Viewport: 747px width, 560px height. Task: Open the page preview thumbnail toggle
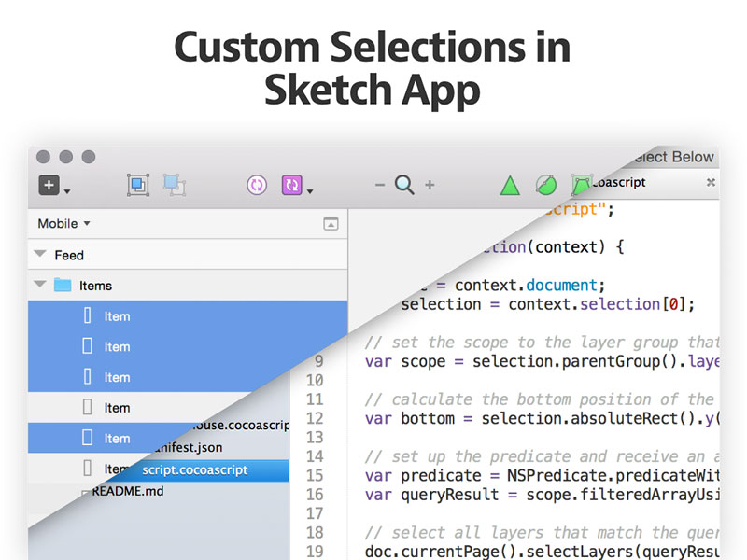[x=331, y=223]
